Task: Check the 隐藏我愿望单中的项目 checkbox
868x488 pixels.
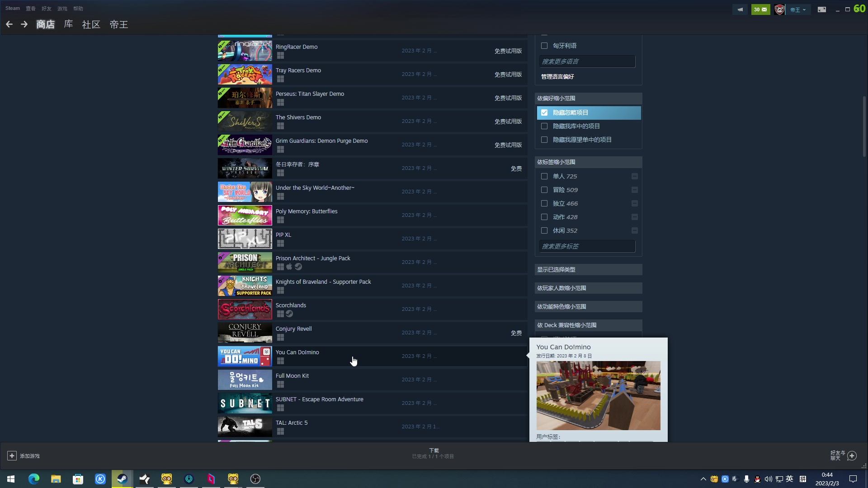Action: click(544, 140)
